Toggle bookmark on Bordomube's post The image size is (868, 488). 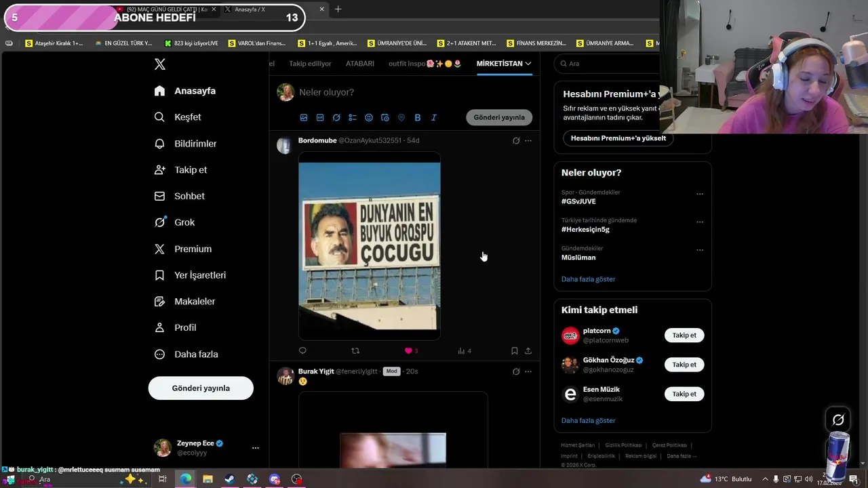click(x=515, y=350)
